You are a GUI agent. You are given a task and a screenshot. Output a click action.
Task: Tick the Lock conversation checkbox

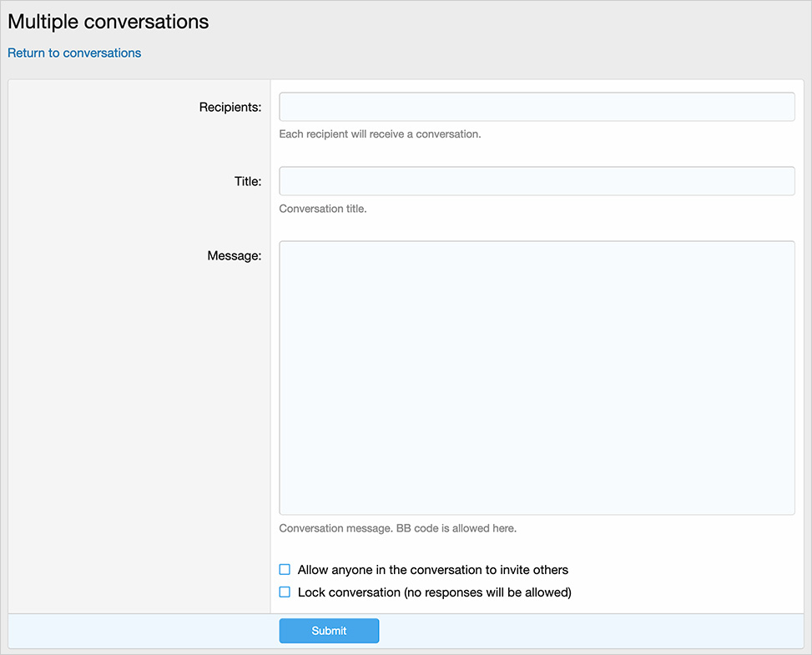point(285,592)
